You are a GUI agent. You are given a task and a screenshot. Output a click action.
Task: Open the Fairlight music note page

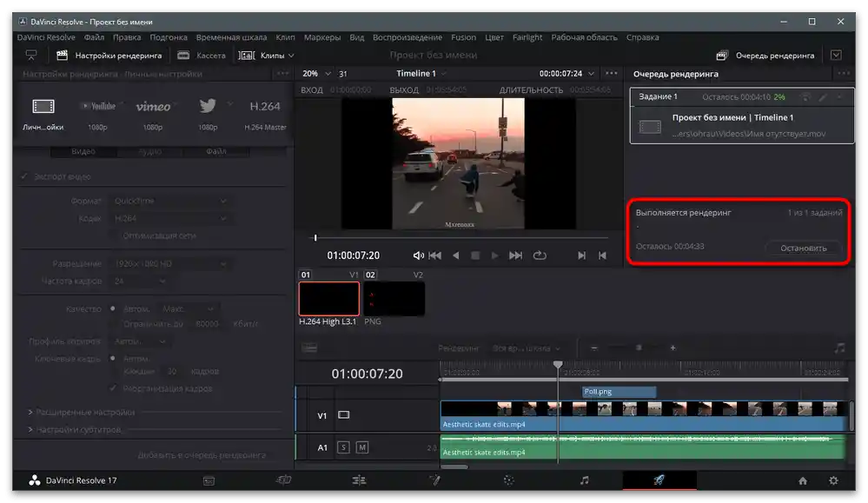[x=584, y=480]
